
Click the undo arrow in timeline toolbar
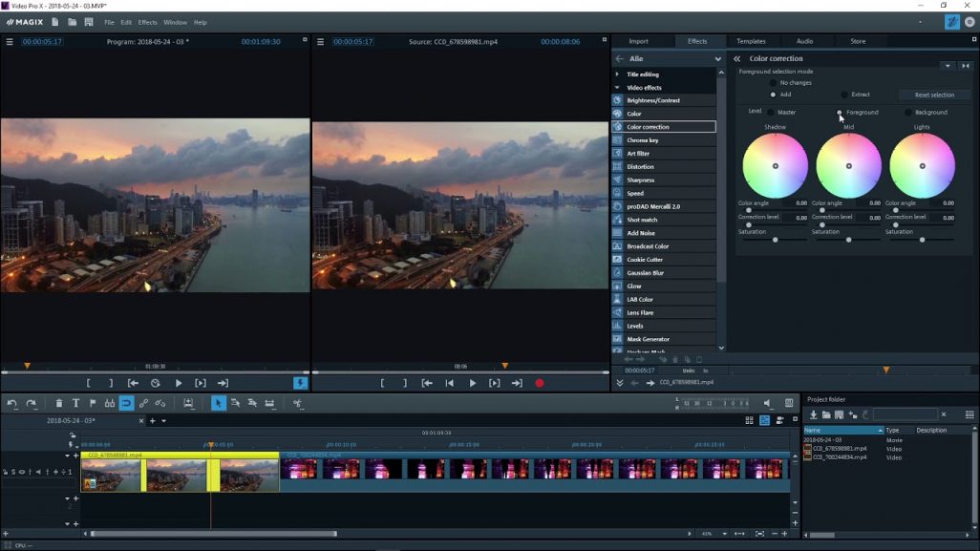pyautogui.click(x=11, y=404)
